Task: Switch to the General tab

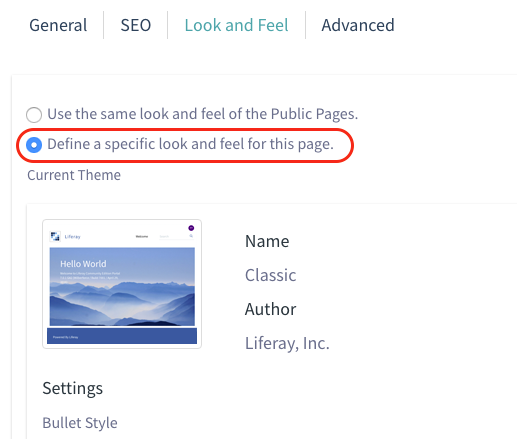Action: [x=58, y=25]
